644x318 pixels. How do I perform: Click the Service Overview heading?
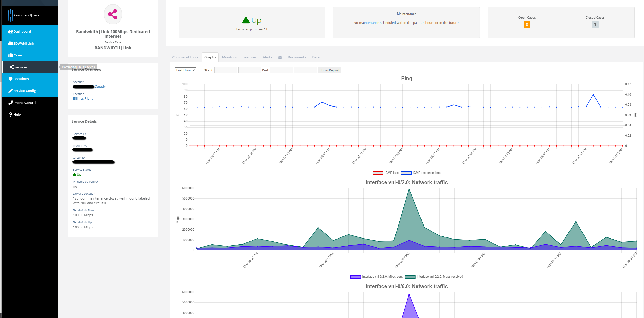click(86, 69)
